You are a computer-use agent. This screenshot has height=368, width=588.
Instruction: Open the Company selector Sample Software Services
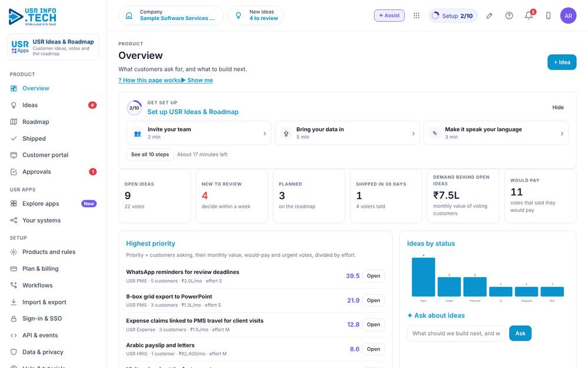(x=171, y=15)
